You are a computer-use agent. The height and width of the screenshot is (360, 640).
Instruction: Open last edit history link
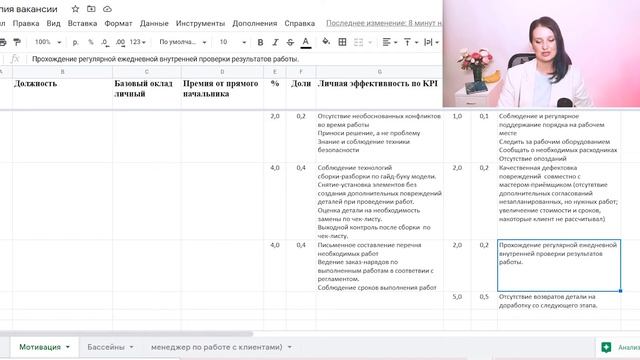pos(384,23)
